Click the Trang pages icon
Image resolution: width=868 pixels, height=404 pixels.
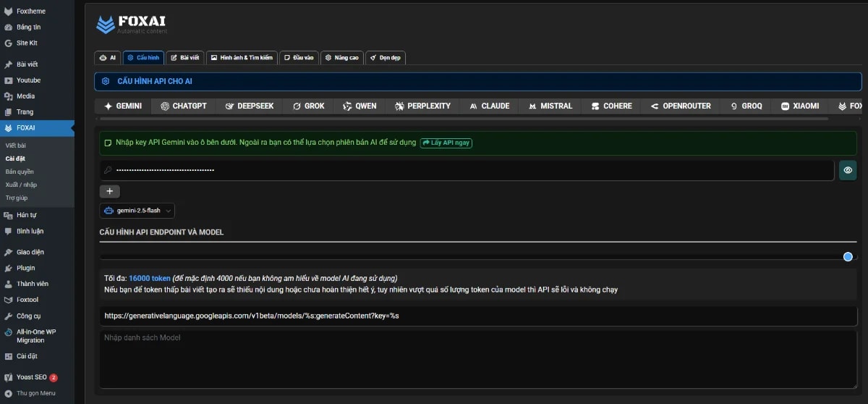(x=9, y=112)
